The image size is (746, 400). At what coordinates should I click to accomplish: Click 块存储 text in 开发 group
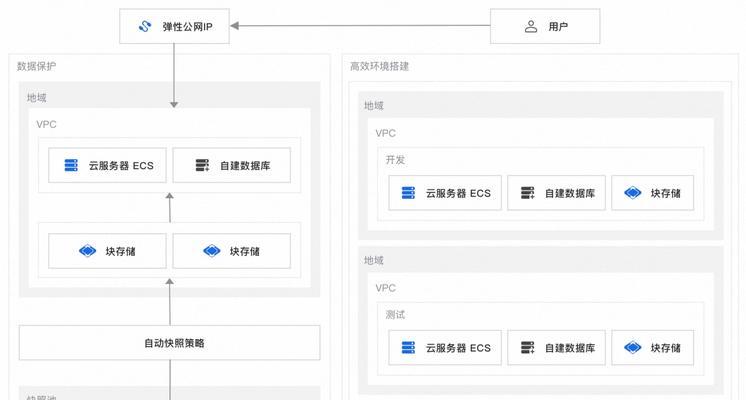666,193
